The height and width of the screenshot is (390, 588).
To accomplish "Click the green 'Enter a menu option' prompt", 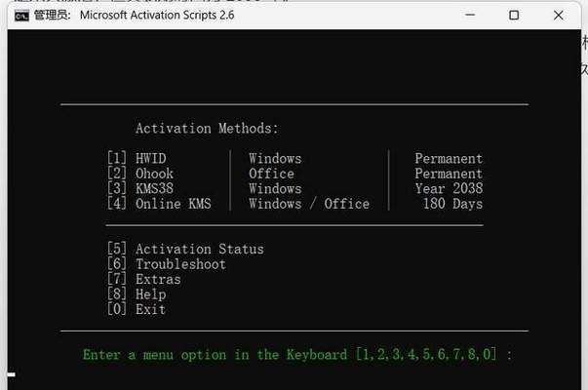I will pyautogui.click(x=297, y=354).
